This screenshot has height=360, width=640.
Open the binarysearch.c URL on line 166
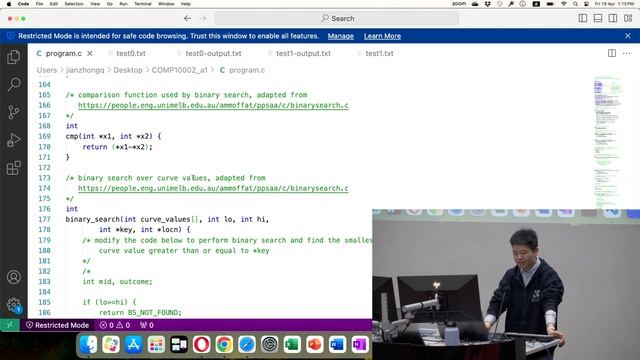pyautogui.click(x=213, y=105)
